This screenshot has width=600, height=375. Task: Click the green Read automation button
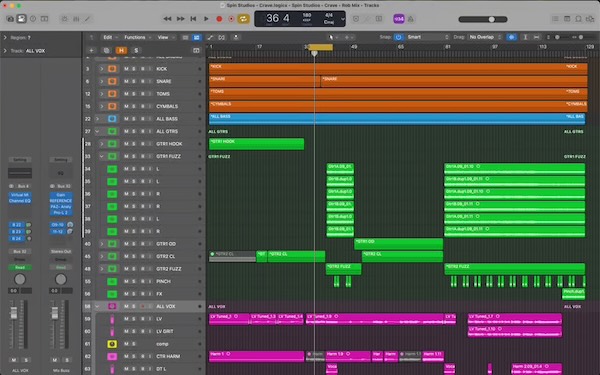click(x=20, y=267)
